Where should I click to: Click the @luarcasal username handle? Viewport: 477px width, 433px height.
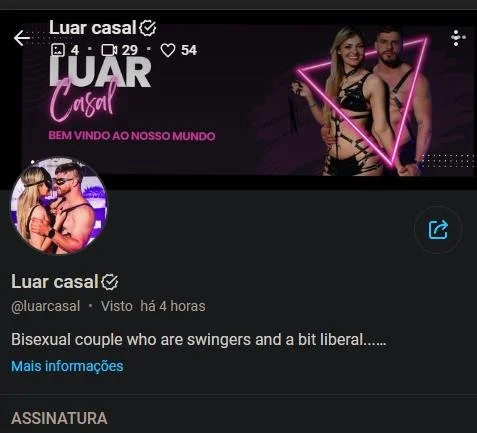(46, 306)
